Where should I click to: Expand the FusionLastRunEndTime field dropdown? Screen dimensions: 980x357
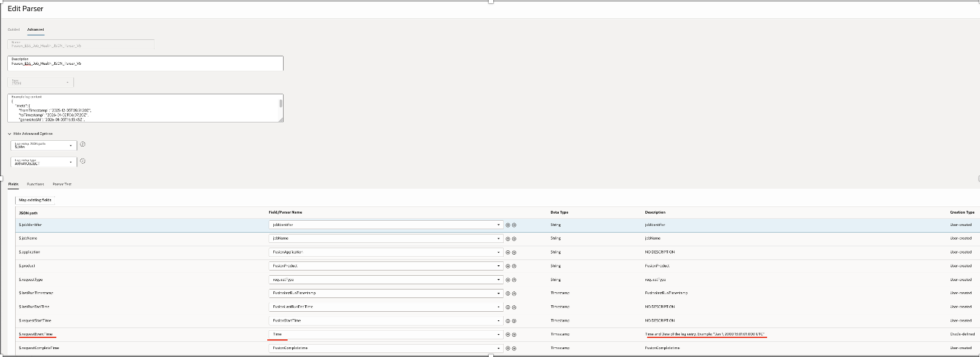coord(386,307)
